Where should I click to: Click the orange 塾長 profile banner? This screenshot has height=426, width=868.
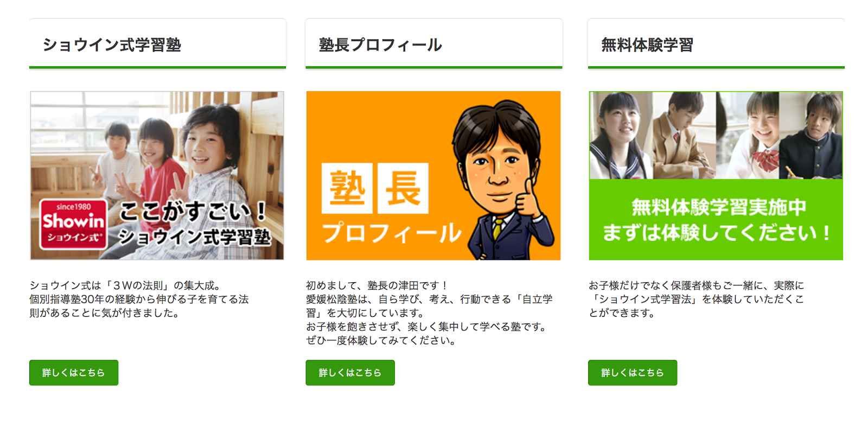(433, 175)
